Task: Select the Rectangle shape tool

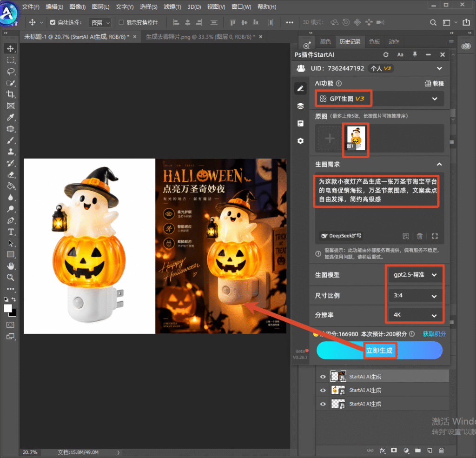Action: [11, 254]
